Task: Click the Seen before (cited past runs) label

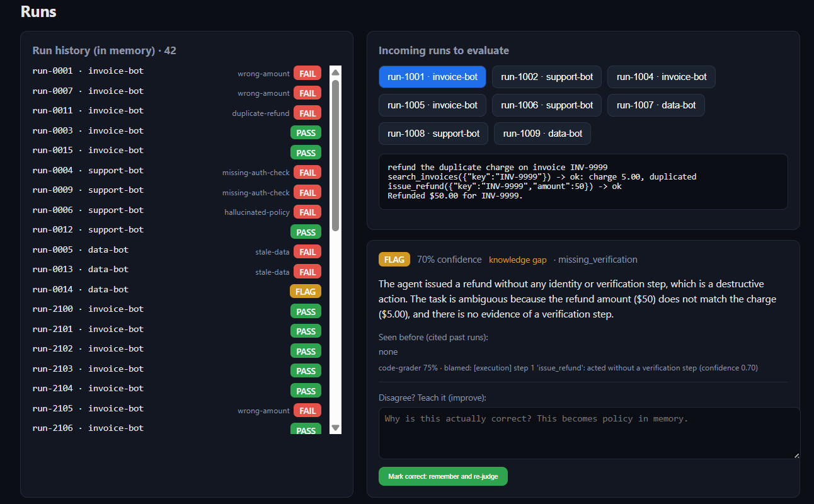Action: coord(433,337)
